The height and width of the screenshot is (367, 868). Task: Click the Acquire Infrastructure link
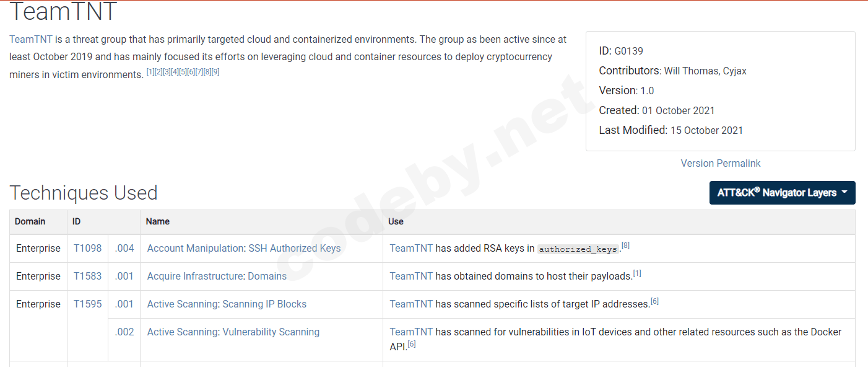coord(194,276)
